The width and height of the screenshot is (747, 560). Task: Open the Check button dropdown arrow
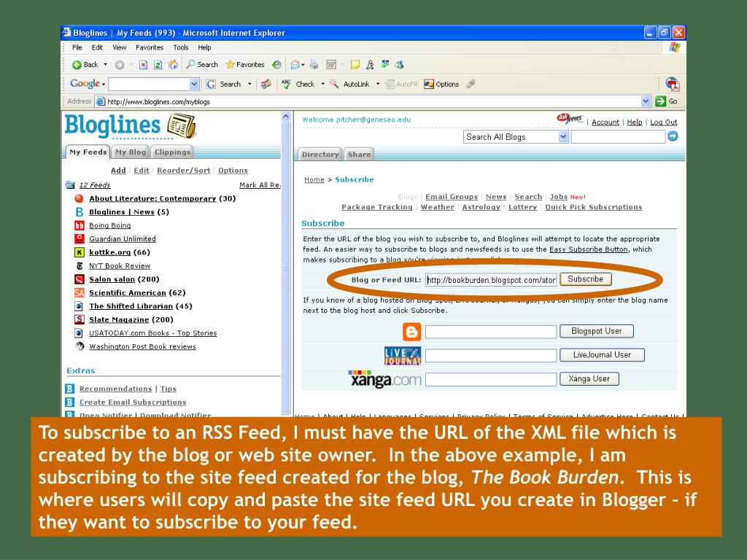click(x=322, y=85)
